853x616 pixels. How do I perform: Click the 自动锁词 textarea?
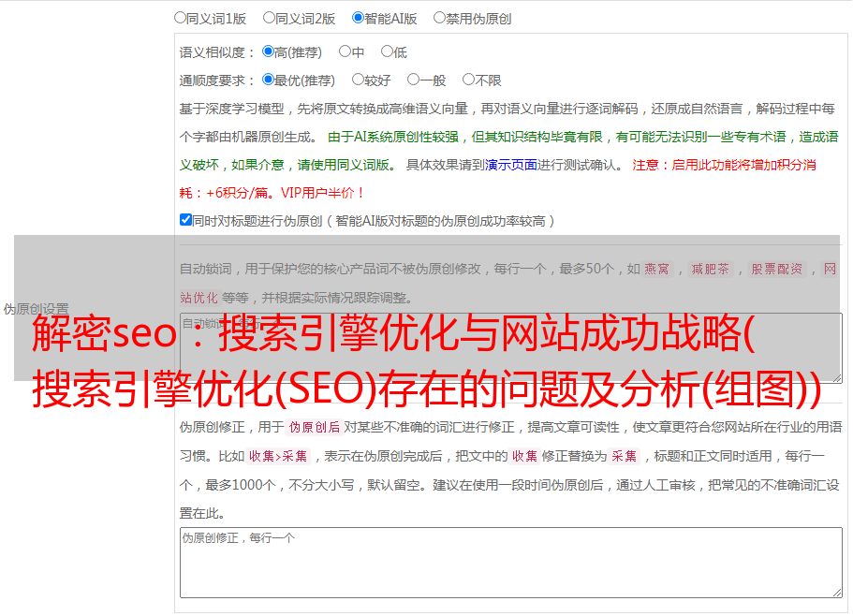point(511,348)
